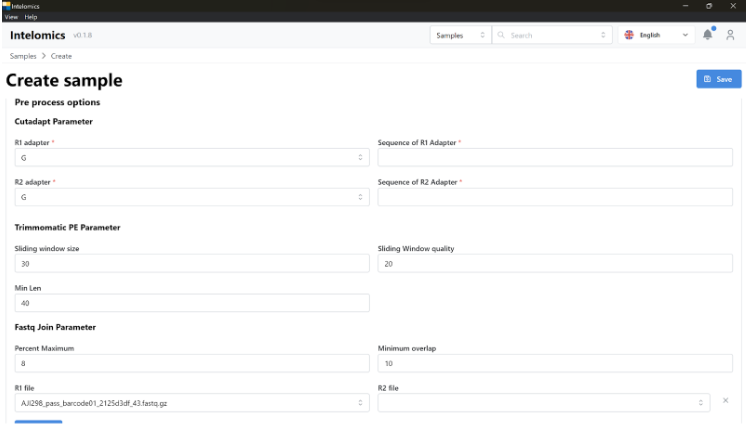Open the View menu

click(11, 17)
